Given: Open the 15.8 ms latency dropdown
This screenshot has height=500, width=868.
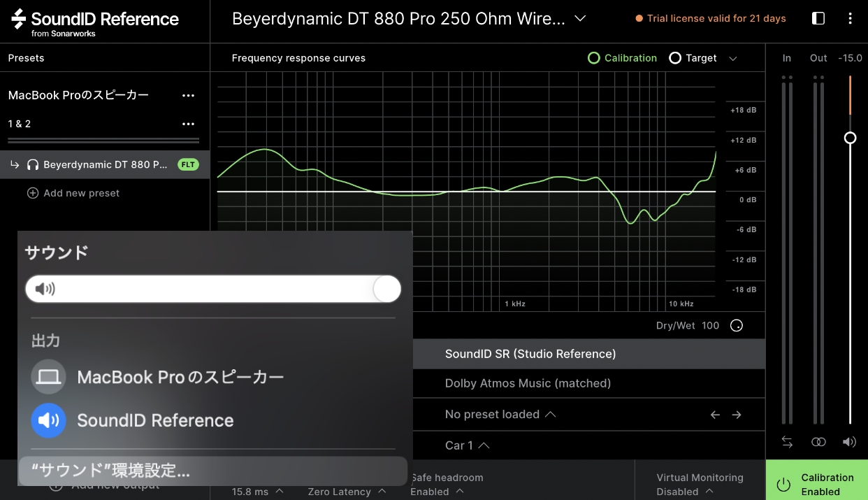Looking at the screenshot, I should [x=258, y=492].
